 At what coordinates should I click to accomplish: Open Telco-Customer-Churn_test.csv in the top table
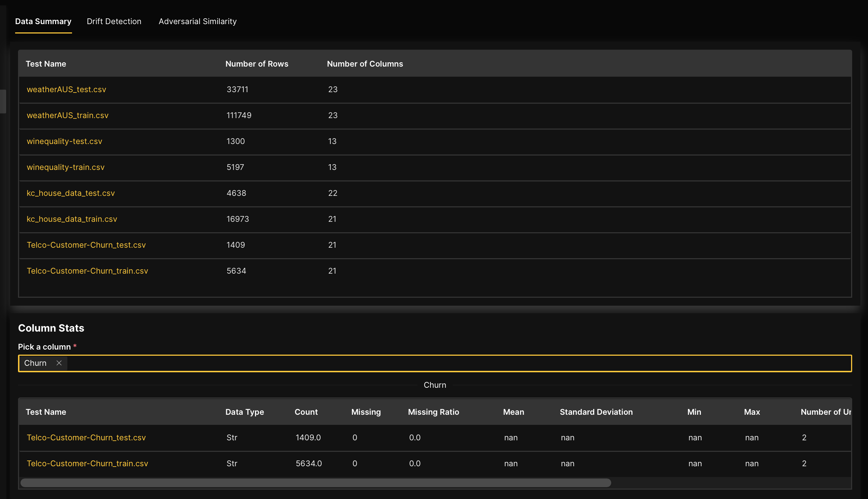[86, 245]
